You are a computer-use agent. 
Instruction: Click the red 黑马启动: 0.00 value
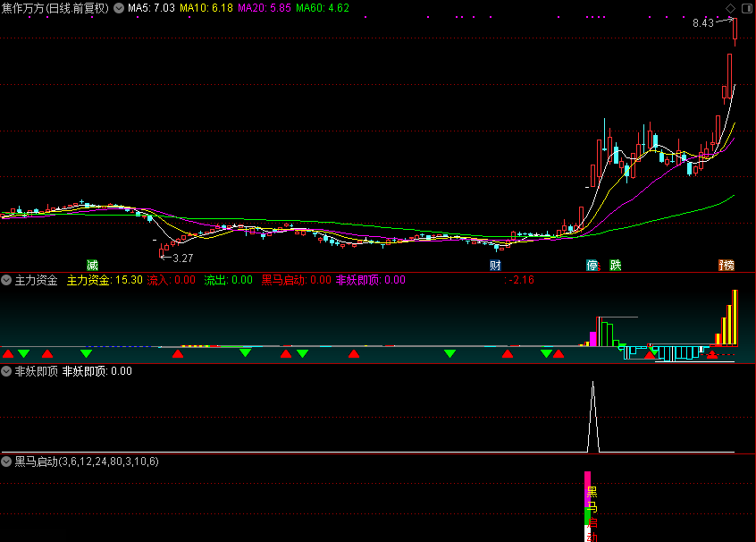pyautogui.click(x=296, y=280)
